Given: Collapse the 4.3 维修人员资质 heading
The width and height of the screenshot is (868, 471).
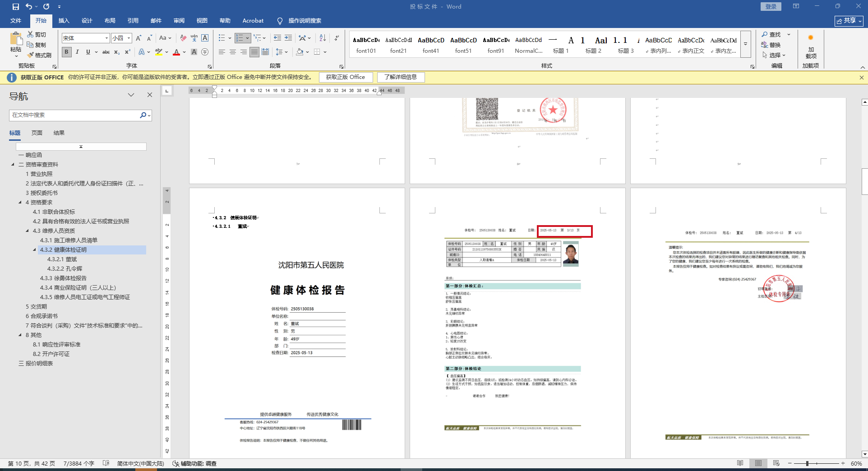Looking at the screenshot, I should [27, 231].
